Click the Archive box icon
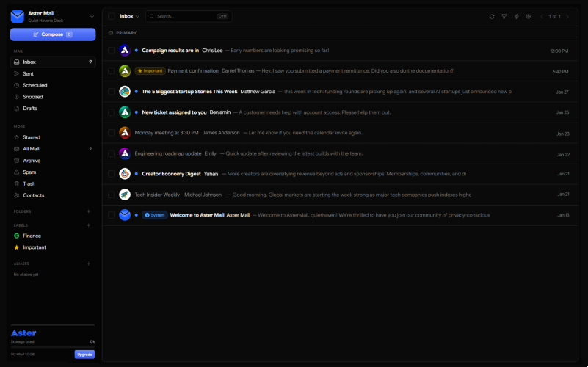 click(x=16, y=161)
